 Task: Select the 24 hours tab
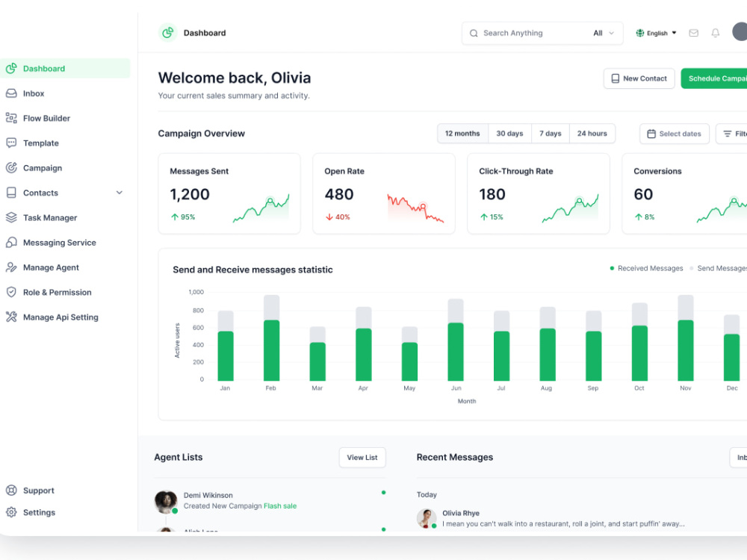(592, 134)
